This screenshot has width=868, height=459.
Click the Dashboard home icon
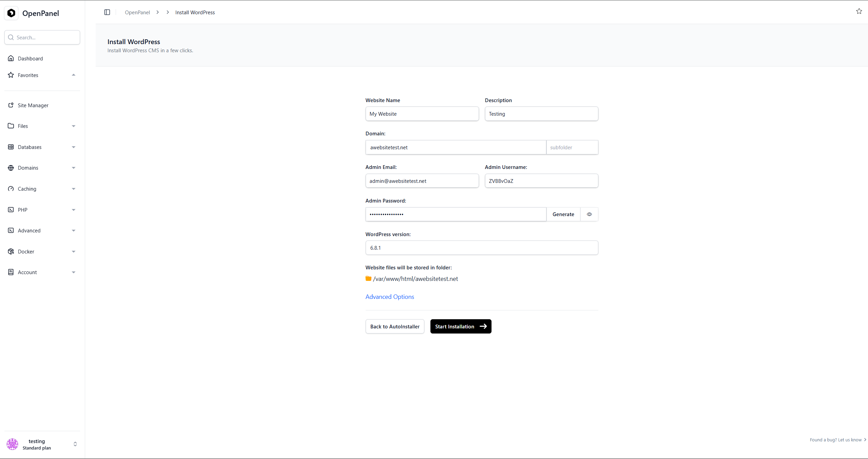coord(11,58)
